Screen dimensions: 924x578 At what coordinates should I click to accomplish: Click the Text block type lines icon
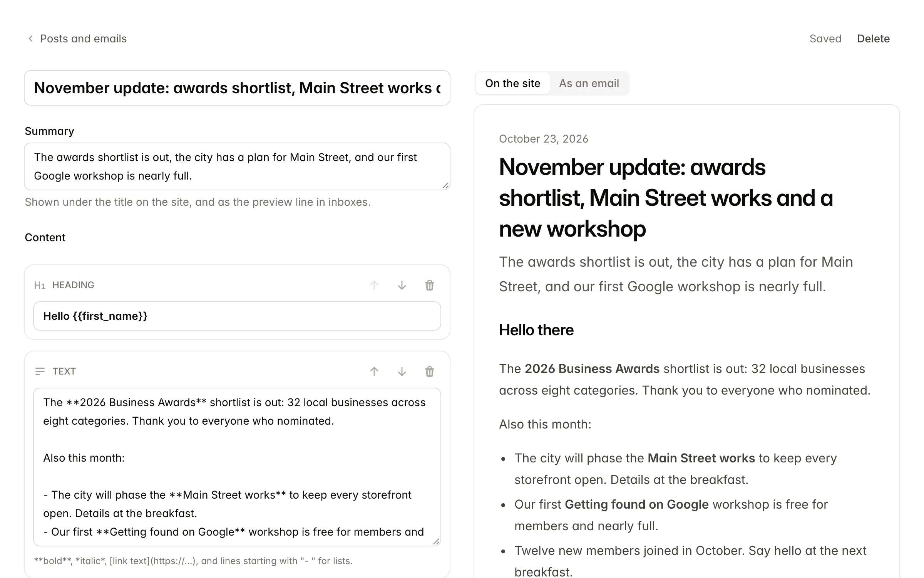(40, 371)
